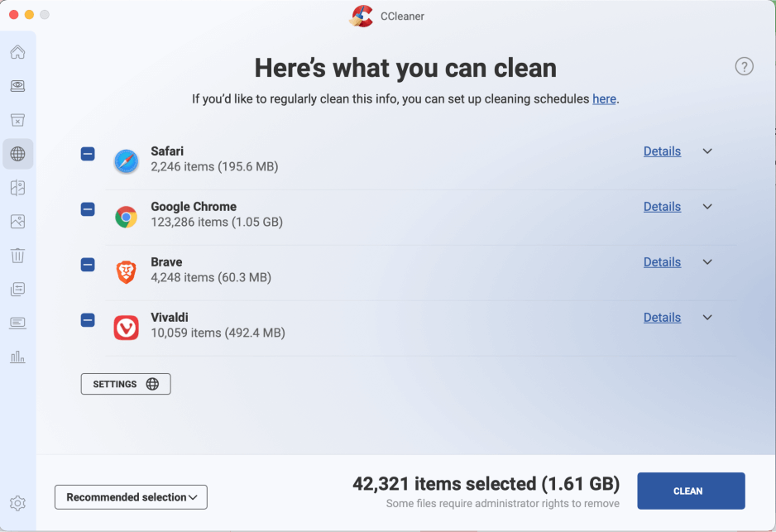Click the 'Safari' name label
This screenshot has height=532, width=776.
point(167,151)
